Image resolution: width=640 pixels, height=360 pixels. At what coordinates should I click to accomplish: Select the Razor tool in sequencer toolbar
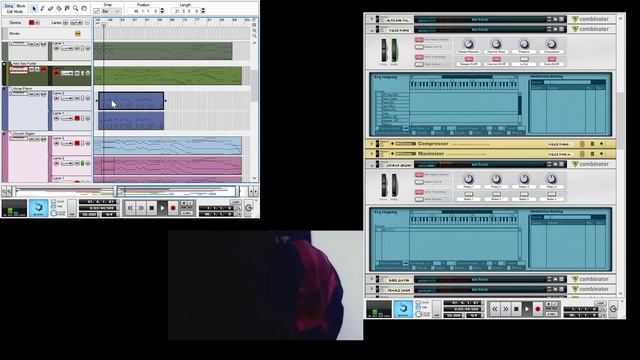click(59, 8)
